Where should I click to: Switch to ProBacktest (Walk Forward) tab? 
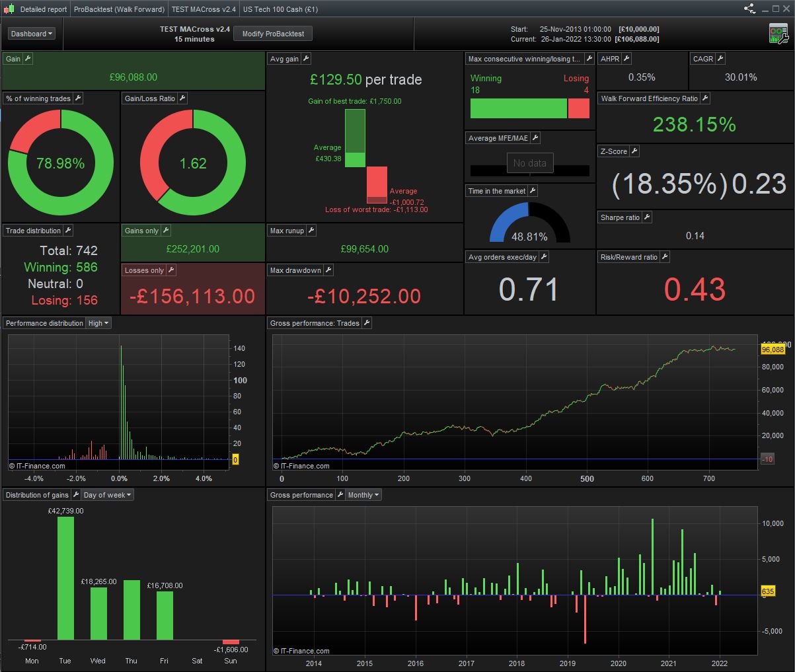(118, 9)
